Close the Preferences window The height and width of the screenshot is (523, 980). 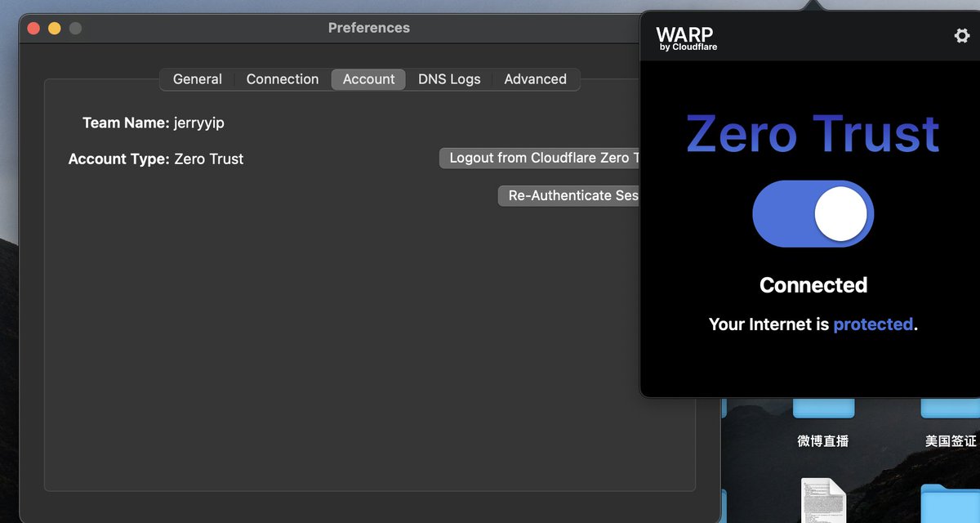pos(33,28)
